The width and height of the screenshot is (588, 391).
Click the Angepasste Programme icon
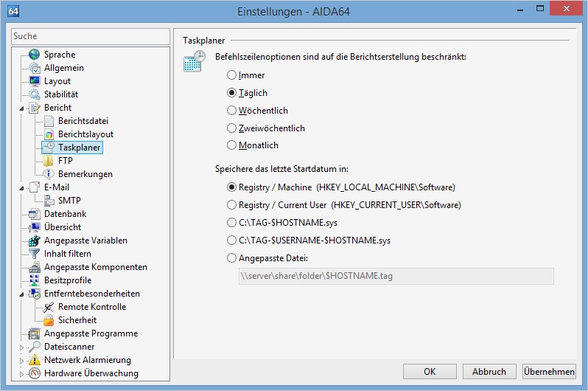click(x=35, y=333)
